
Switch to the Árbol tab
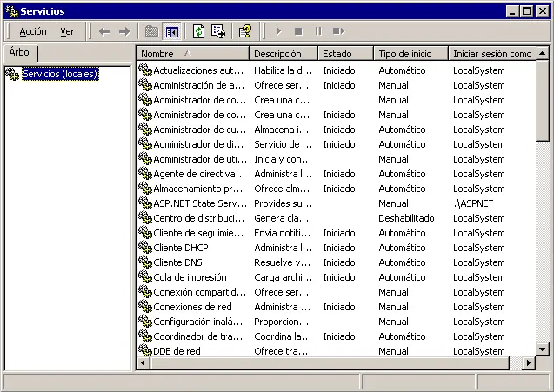pos(19,52)
